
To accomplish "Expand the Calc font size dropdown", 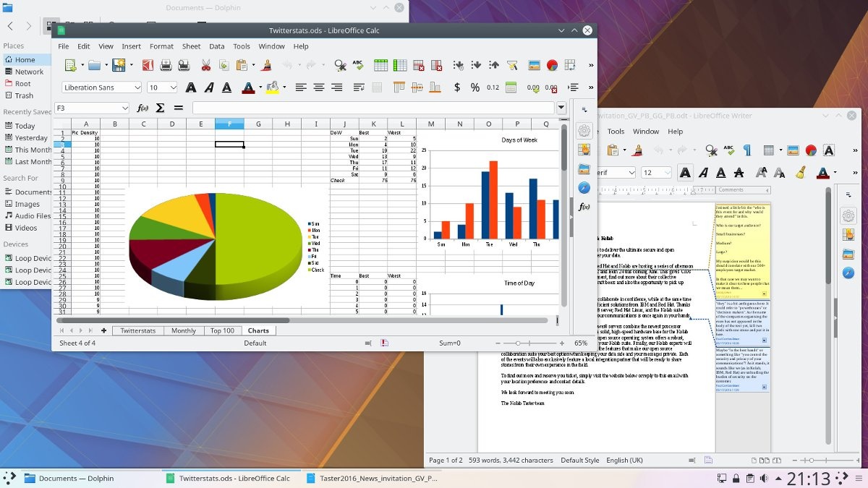I will point(173,87).
